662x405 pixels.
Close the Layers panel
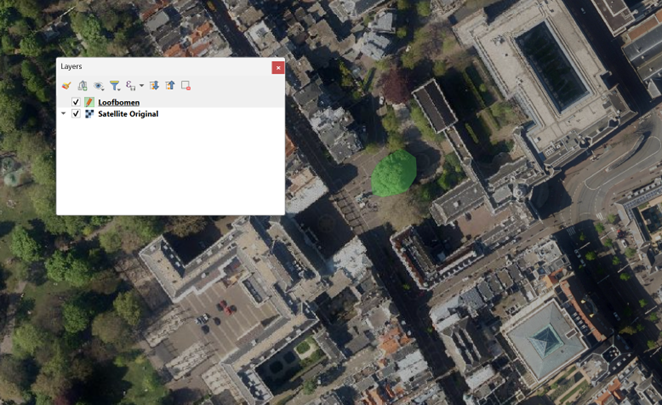coord(278,67)
